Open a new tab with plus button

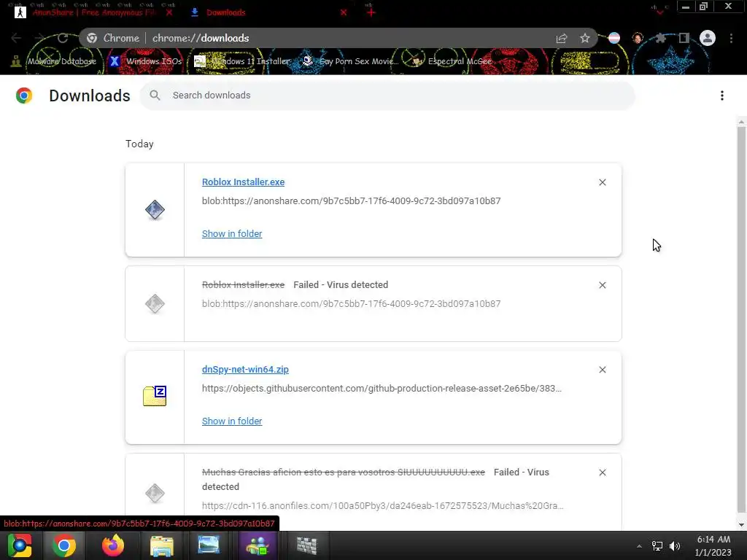(x=371, y=12)
